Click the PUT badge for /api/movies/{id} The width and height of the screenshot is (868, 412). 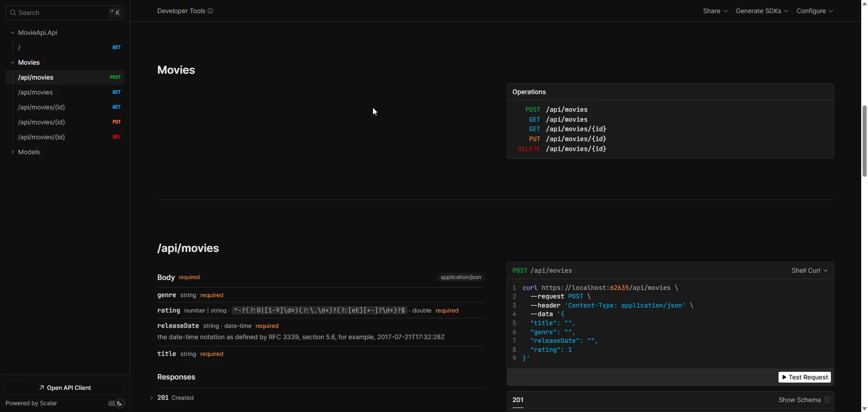point(117,122)
